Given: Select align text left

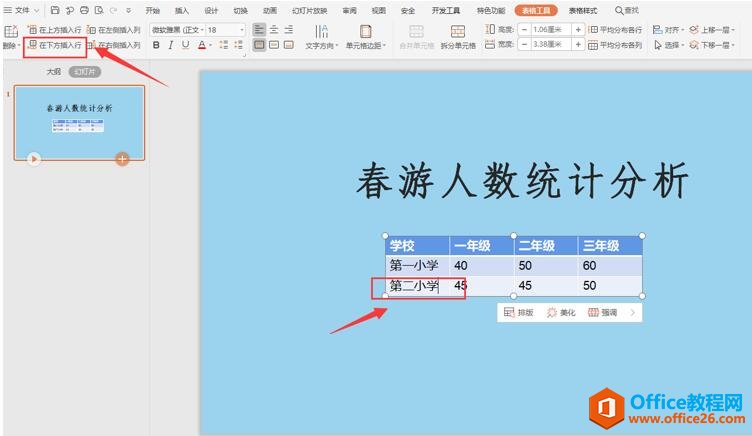Looking at the screenshot, I should (259, 30).
